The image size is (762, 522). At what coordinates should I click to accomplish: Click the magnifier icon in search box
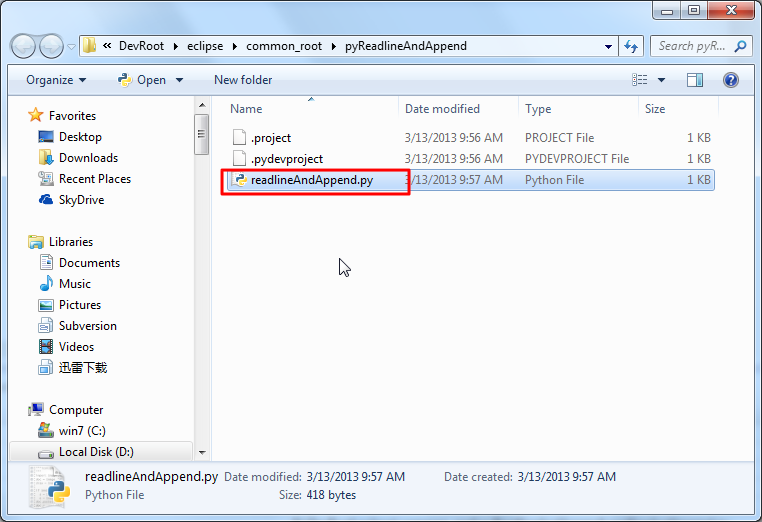point(740,46)
